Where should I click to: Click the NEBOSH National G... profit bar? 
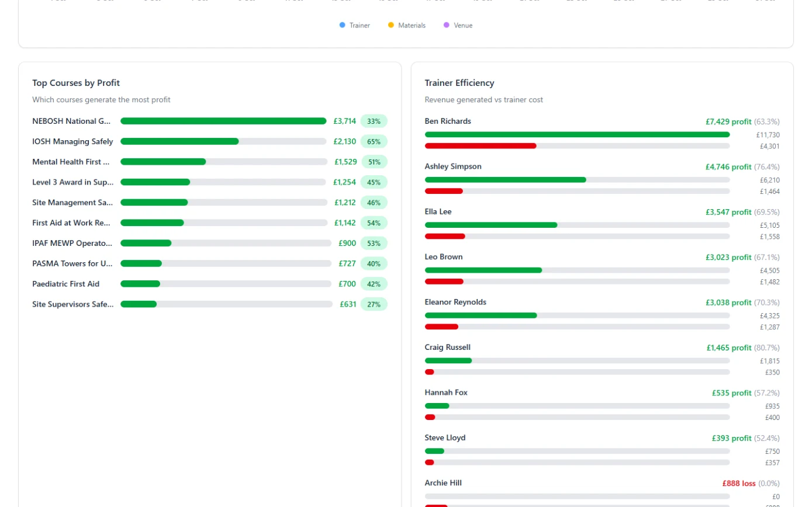pyautogui.click(x=223, y=121)
